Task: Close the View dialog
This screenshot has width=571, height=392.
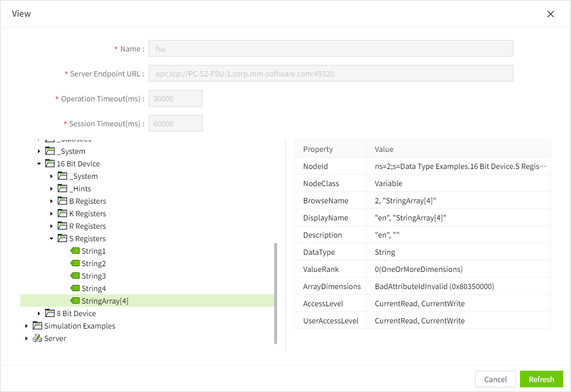Action: (x=551, y=14)
